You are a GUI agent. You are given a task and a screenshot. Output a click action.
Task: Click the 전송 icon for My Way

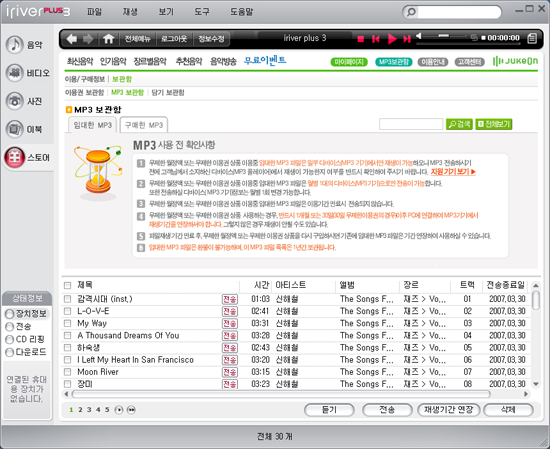click(x=230, y=323)
